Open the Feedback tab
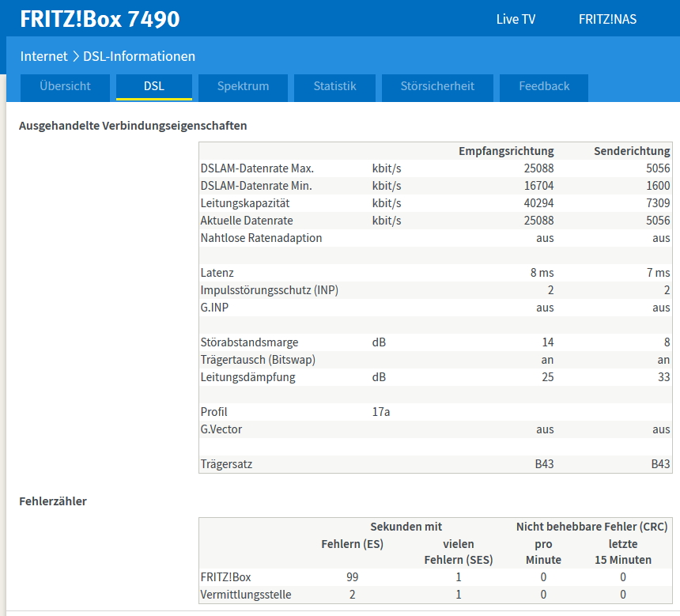This screenshot has width=680, height=616. (x=544, y=87)
